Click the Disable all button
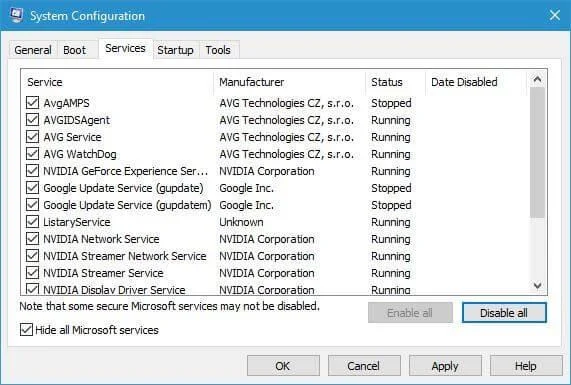Screen dimensions: 571x385 pos(504,313)
